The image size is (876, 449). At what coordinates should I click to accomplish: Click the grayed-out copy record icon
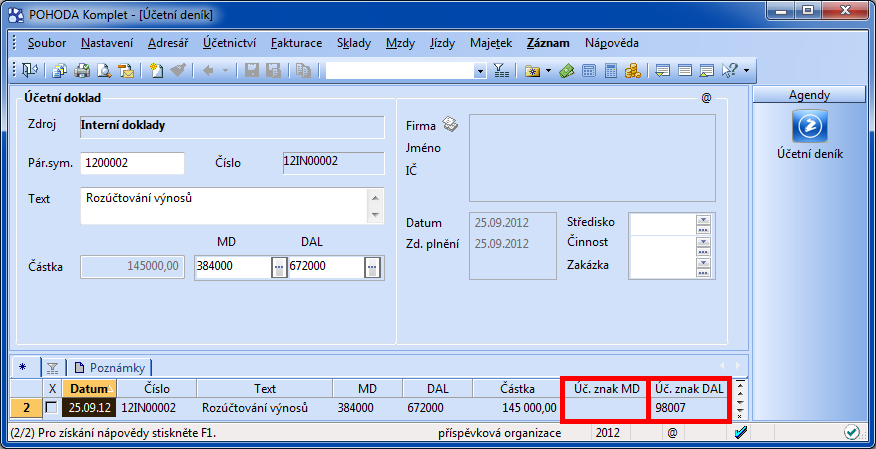(x=303, y=71)
